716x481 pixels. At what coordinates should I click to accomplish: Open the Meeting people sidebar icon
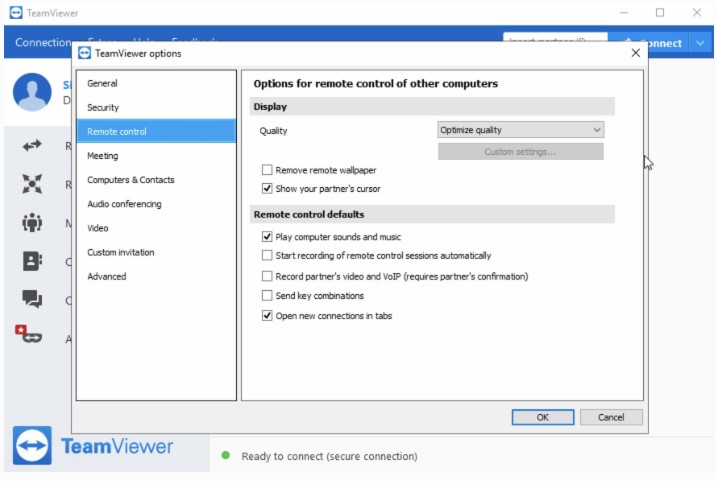point(32,222)
